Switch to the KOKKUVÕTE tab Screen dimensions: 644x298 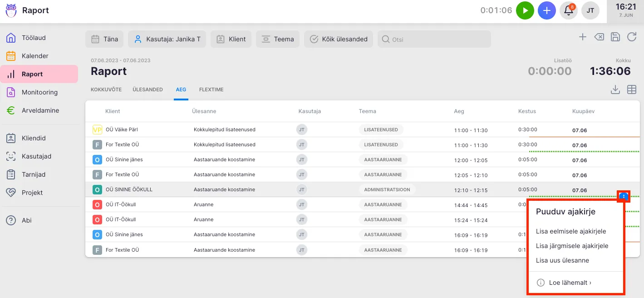click(106, 89)
